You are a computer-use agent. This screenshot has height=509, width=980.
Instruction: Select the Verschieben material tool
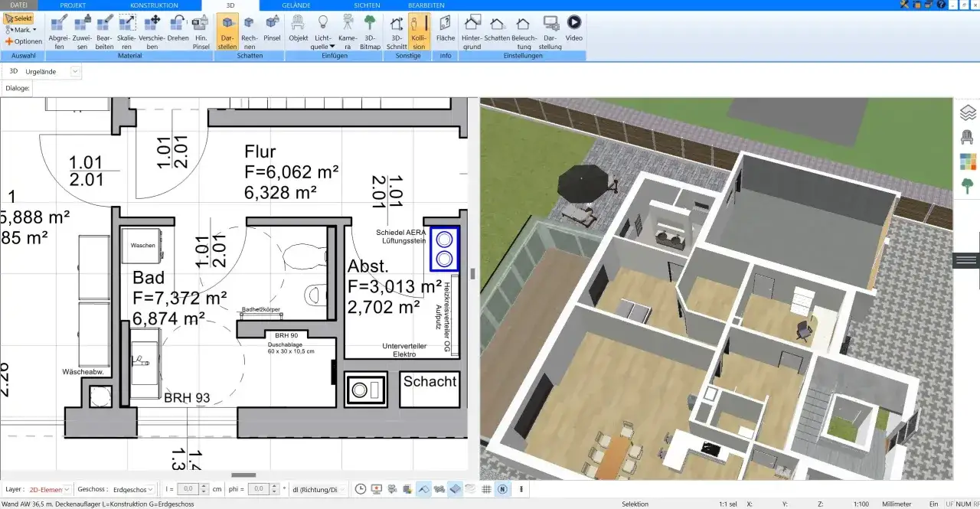coord(152,31)
